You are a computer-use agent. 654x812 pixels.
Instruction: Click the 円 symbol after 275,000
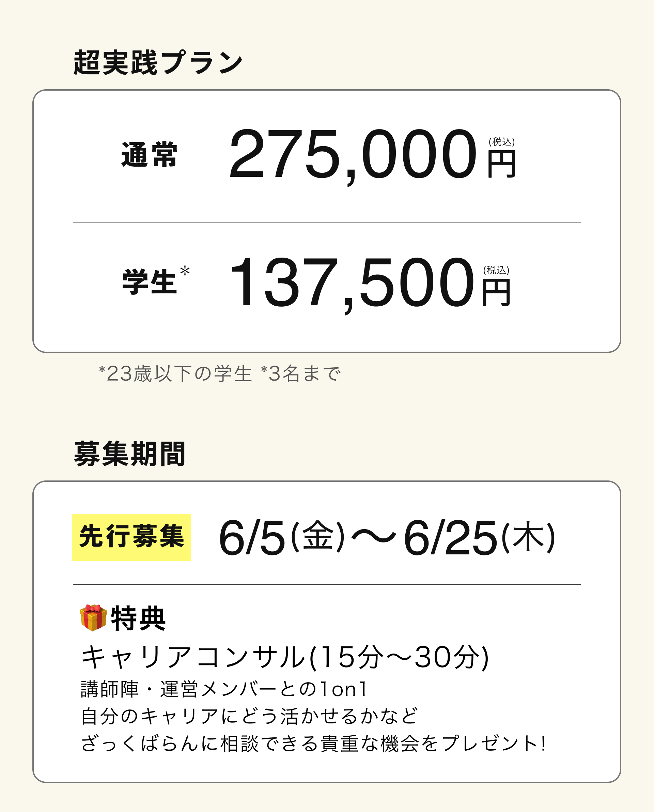tap(501, 164)
